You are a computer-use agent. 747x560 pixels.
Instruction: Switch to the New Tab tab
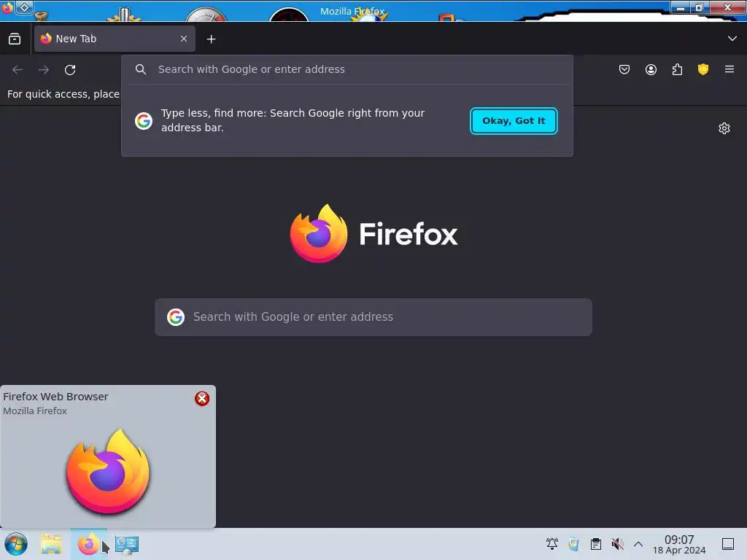[x=115, y=39]
